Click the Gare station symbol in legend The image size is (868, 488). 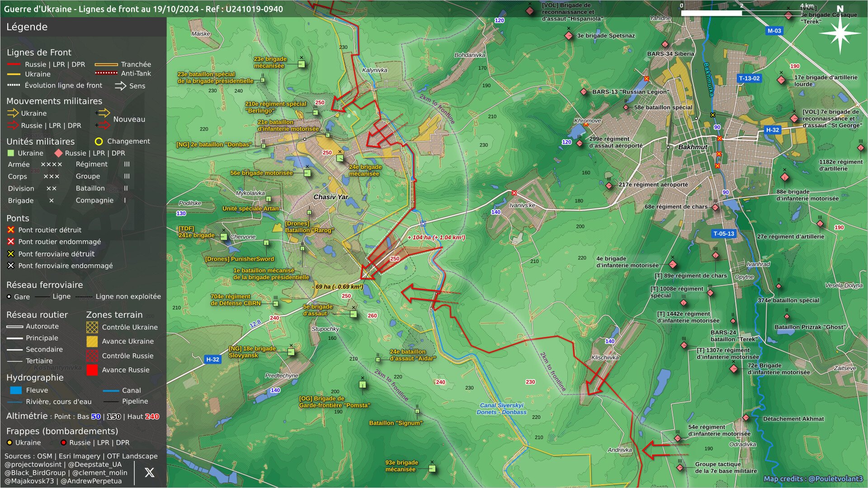point(9,296)
